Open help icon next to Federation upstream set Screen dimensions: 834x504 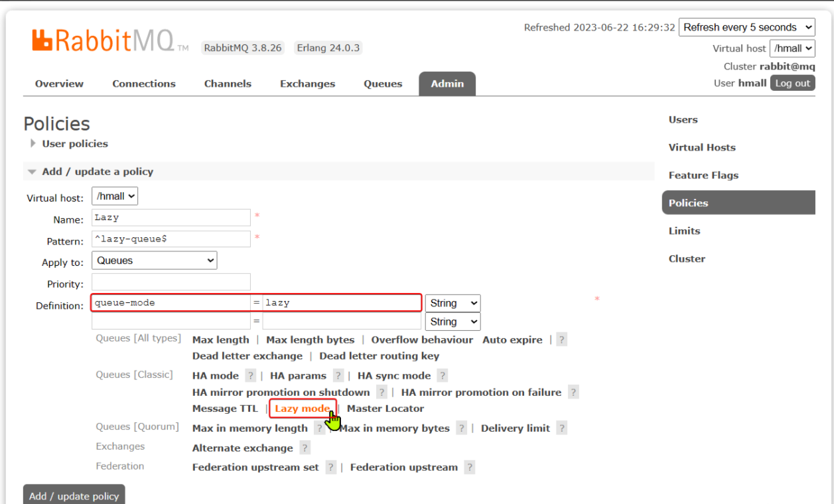pyautogui.click(x=330, y=467)
